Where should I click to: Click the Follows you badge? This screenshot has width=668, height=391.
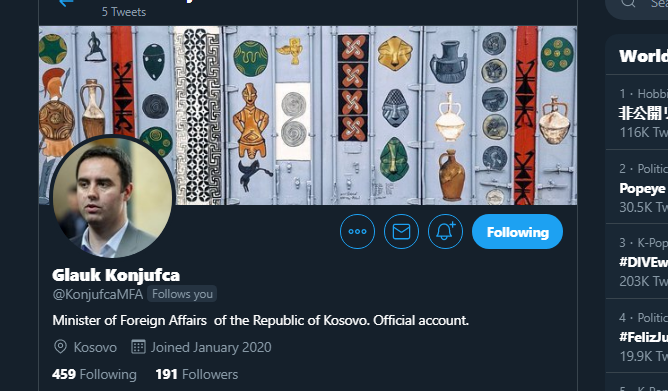point(182,294)
